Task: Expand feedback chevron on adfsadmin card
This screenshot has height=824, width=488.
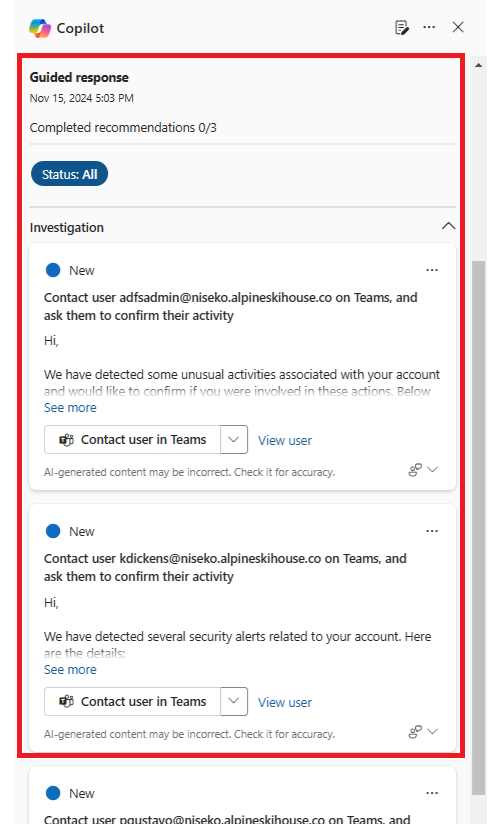Action: pyautogui.click(x=432, y=470)
